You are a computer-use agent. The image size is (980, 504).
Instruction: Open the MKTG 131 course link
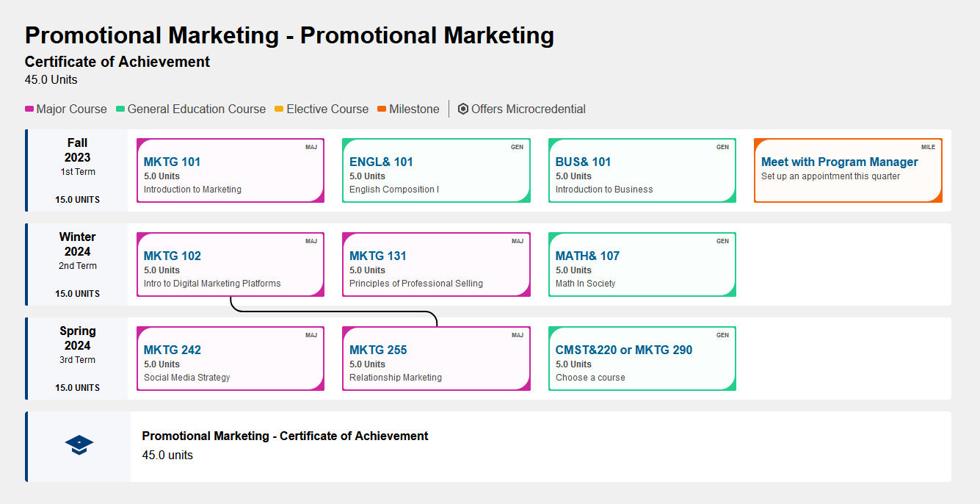tap(377, 256)
